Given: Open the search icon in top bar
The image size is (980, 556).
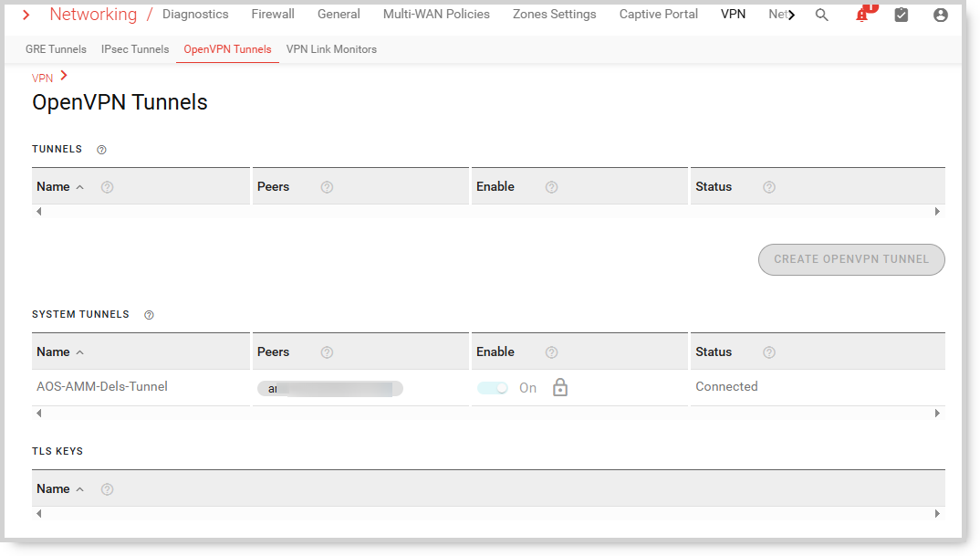Looking at the screenshot, I should (x=821, y=16).
